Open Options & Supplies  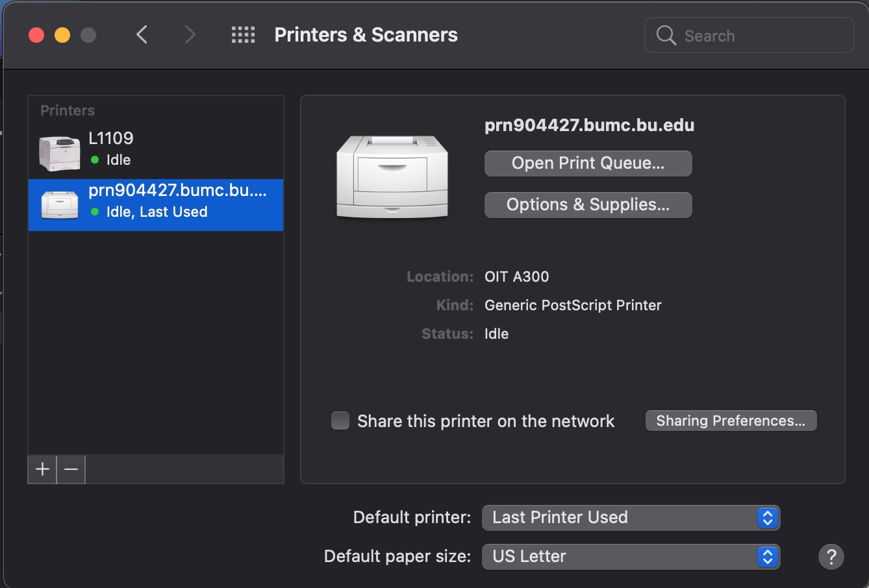588,205
